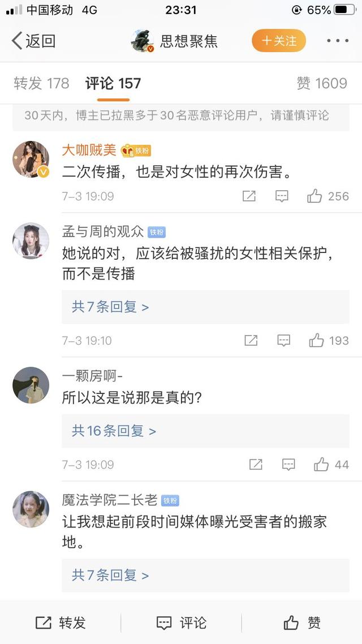Expand 共7条回复 under 魔法学院二长老's comment

[x=110, y=576]
